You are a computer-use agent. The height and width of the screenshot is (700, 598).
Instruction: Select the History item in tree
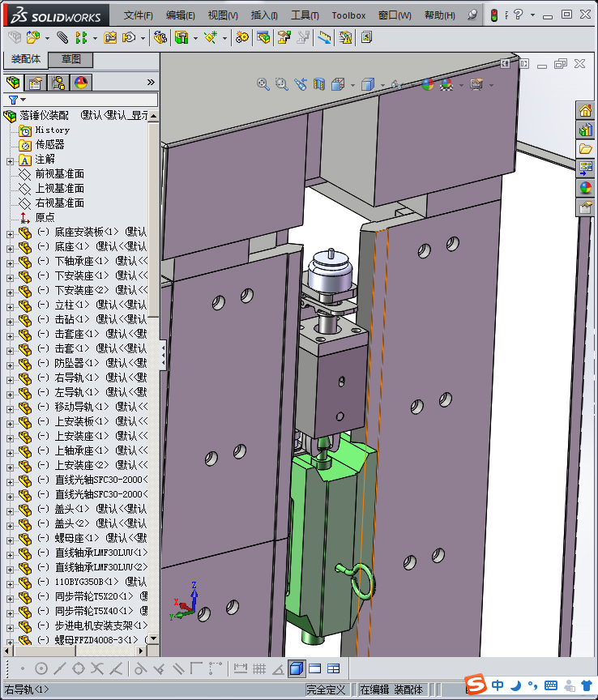[52, 130]
